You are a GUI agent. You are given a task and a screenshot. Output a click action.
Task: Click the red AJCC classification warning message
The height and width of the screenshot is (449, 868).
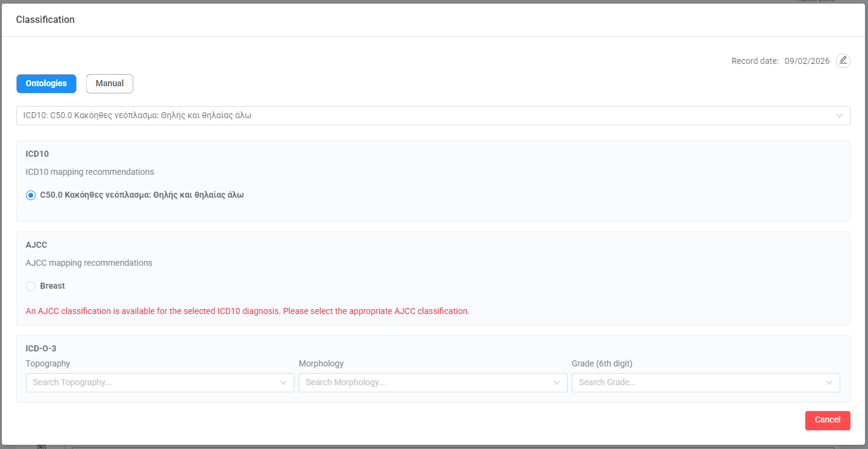coord(247,312)
